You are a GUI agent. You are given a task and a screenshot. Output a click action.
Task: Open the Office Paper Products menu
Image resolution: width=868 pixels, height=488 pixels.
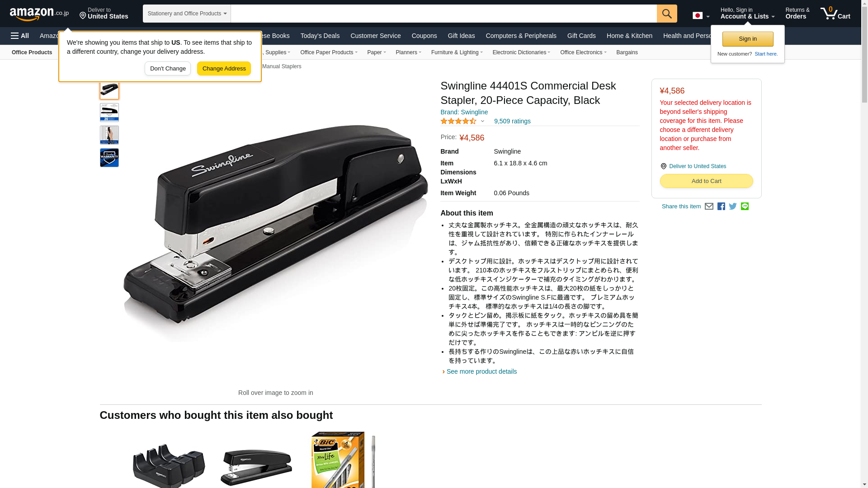[x=329, y=52]
